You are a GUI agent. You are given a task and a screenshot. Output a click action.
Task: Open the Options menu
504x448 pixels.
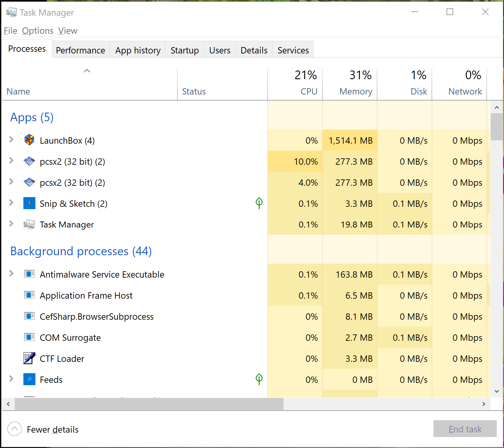38,31
